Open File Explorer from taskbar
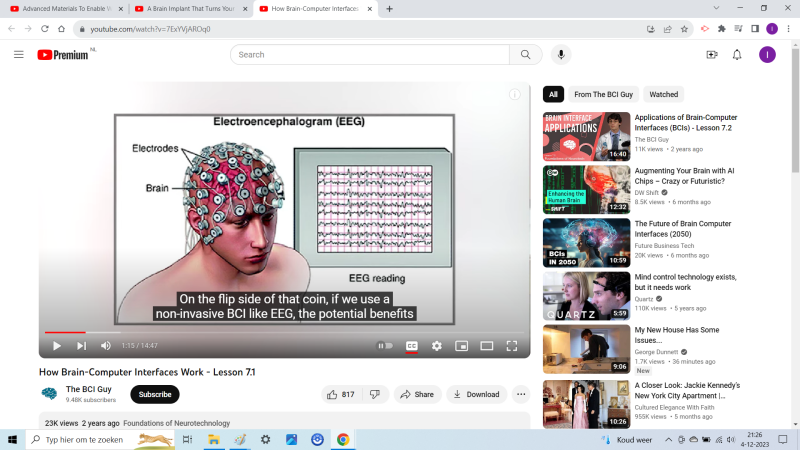The width and height of the screenshot is (800, 450). (213, 439)
